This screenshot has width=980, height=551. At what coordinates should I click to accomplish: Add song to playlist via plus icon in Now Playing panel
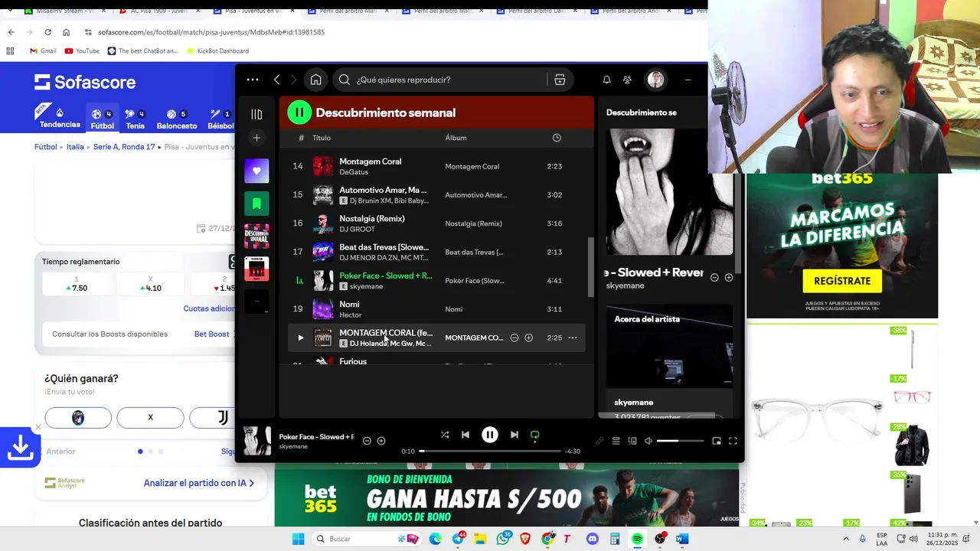[729, 277]
